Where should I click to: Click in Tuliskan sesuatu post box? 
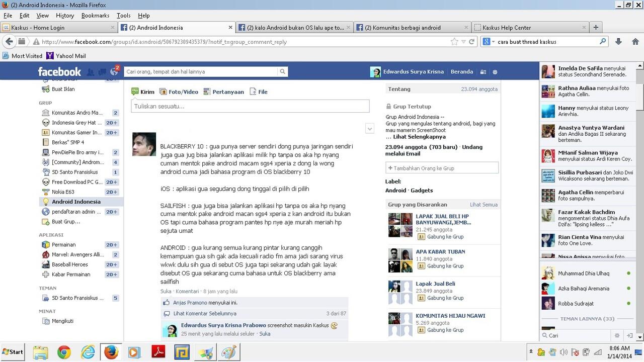tap(250, 106)
